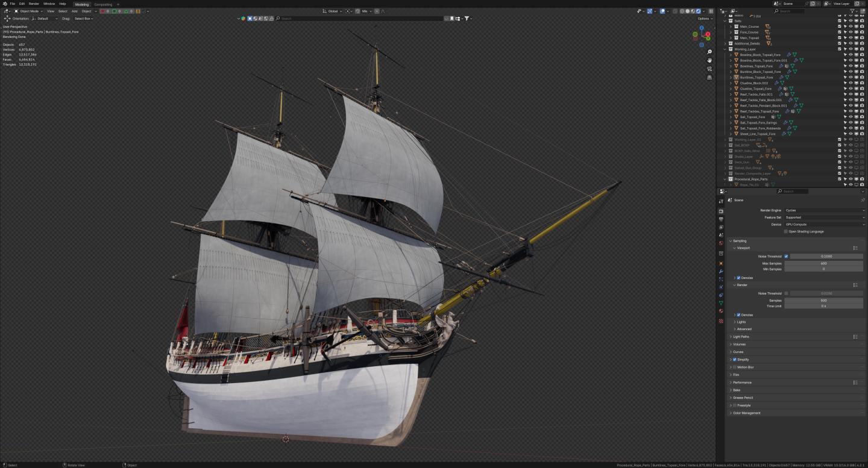
Task: Open the Window menu
Action: point(49,4)
